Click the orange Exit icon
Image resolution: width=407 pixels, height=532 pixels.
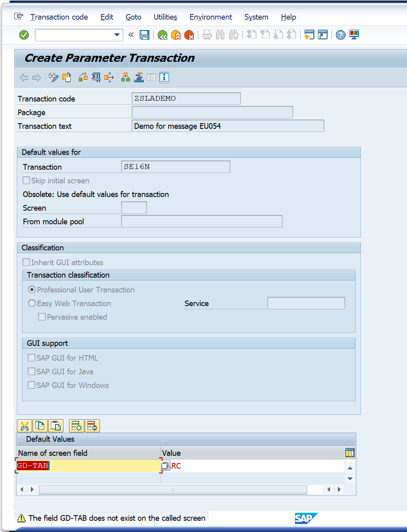pyautogui.click(x=176, y=35)
